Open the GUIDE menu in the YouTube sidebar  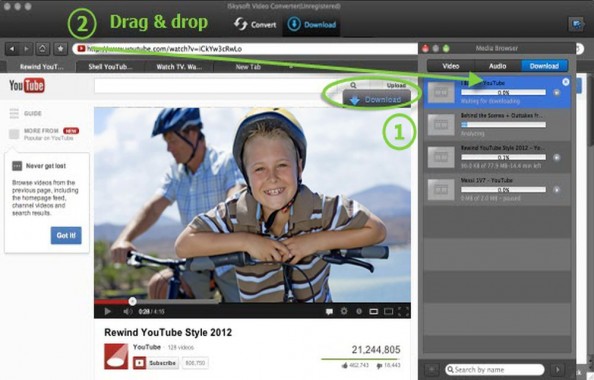tap(25, 113)
